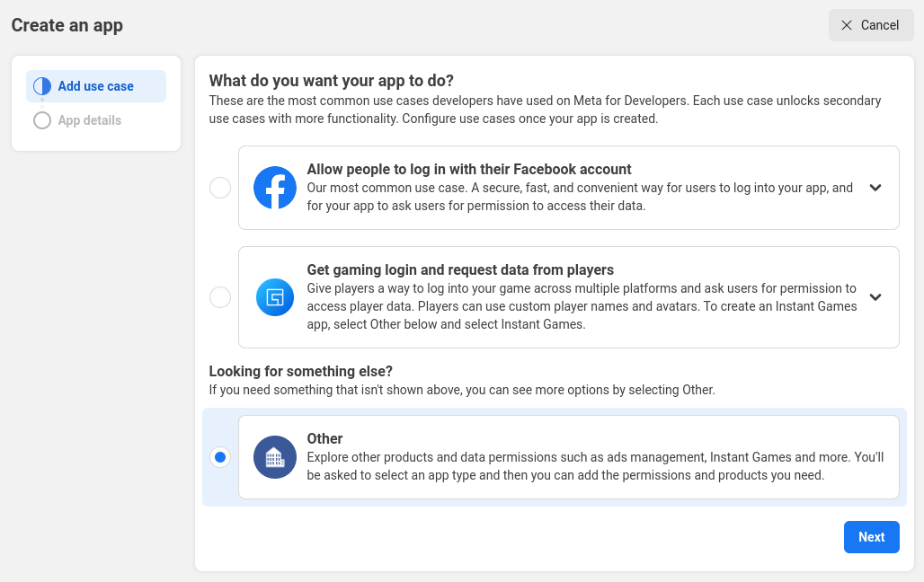
Task: Click the half-filled progress circle beside Add use case
Action: click(41, 85)
